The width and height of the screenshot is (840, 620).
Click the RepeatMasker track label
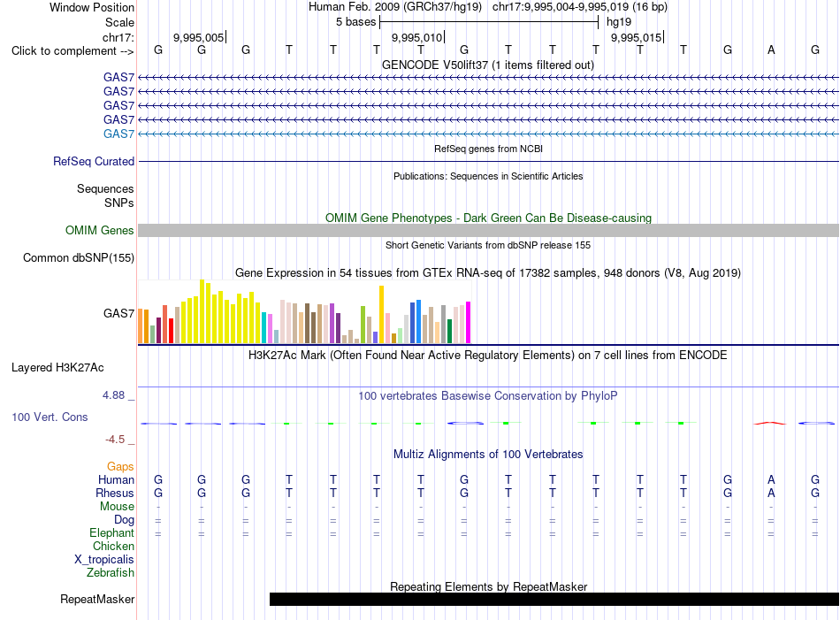pos(97,599)
